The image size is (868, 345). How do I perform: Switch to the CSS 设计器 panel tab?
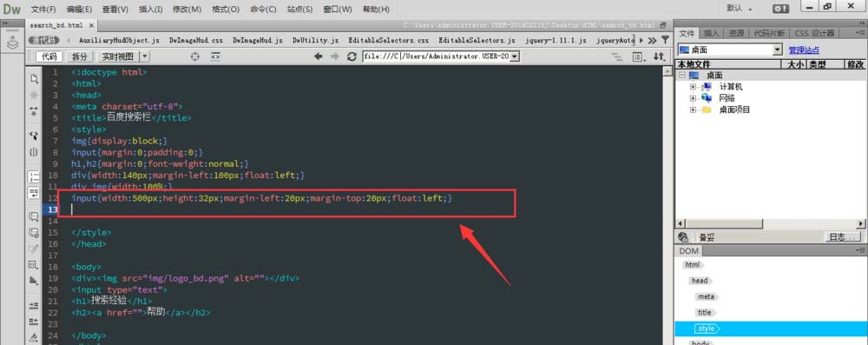[814, 33]
